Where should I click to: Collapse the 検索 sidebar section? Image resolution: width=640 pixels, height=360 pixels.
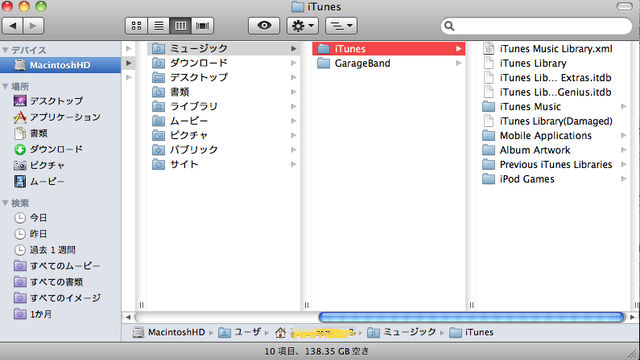point(5,203)
